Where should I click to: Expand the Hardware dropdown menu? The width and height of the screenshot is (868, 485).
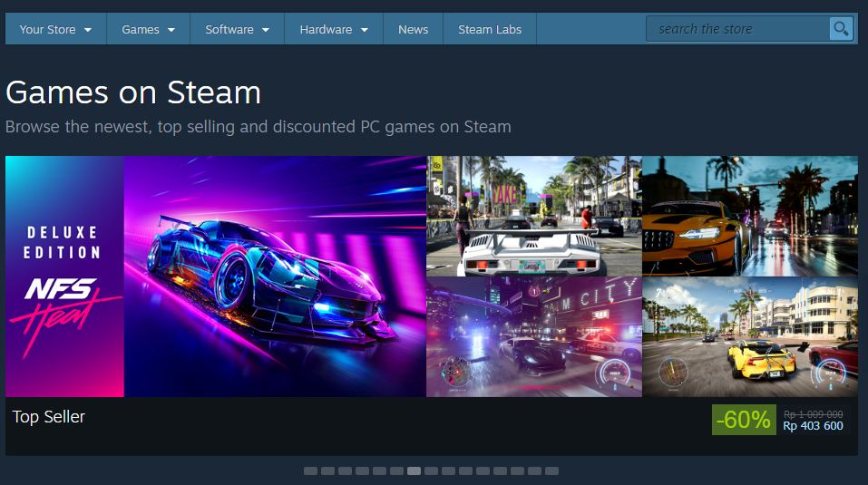tap(334, 29)
